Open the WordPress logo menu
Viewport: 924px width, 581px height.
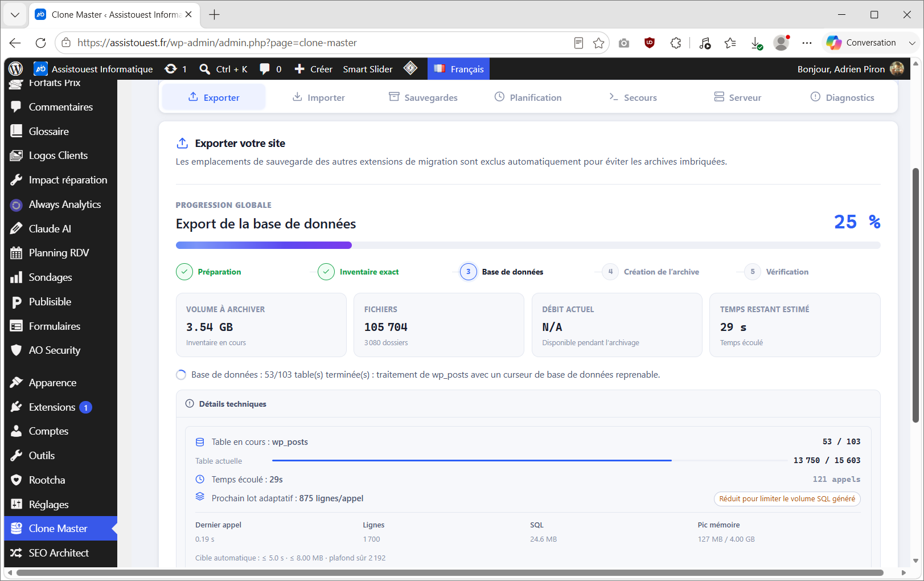(16, 69)
